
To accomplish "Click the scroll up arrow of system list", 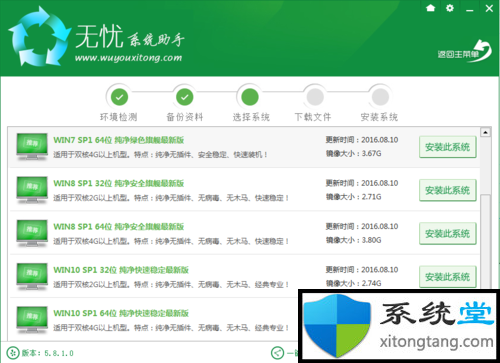I will (x=485, y=133).
